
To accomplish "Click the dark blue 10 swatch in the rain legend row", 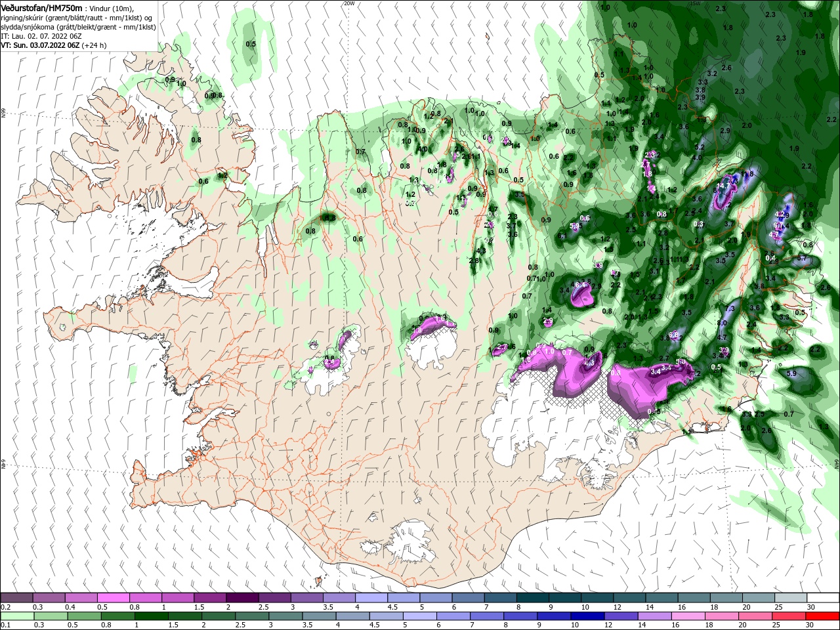I will click(x=588, y=616).
